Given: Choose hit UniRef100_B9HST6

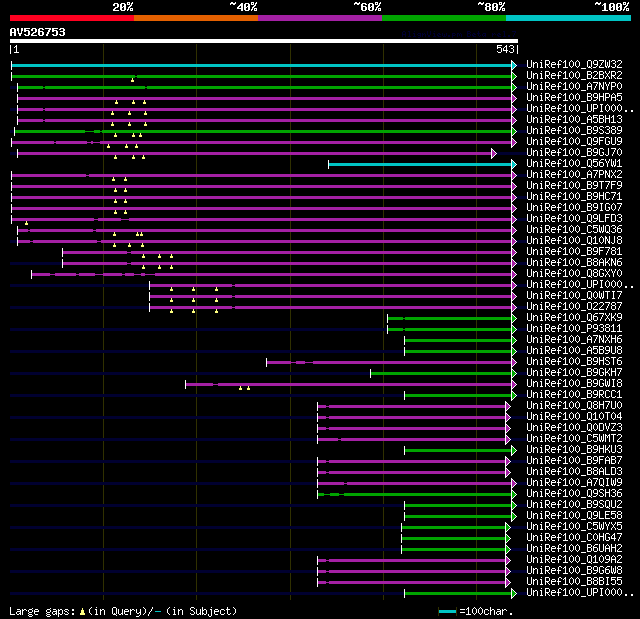Looking at the screenshot, I should click(574, 362).
